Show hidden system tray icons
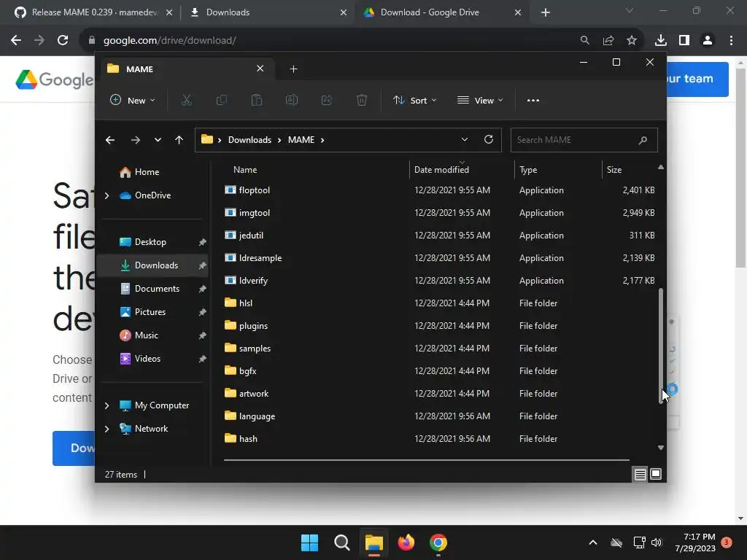This screenshot has height=560, width=747. coord(592,542)
